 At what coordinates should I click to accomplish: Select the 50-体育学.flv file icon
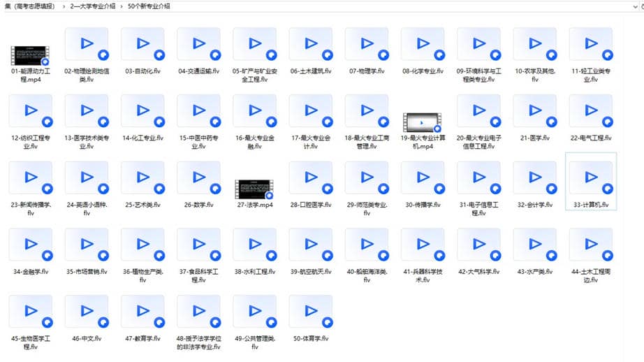pos(311,312)
